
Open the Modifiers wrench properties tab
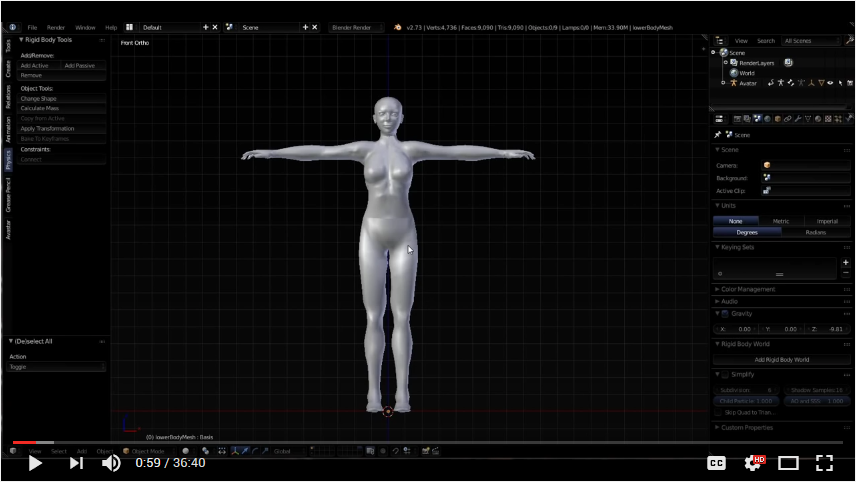click(798, 119)
